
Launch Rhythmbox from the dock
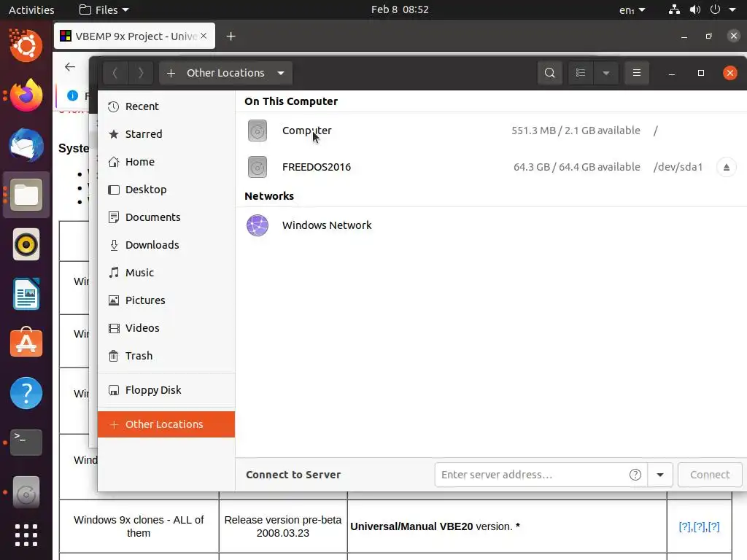pos(26,245)
